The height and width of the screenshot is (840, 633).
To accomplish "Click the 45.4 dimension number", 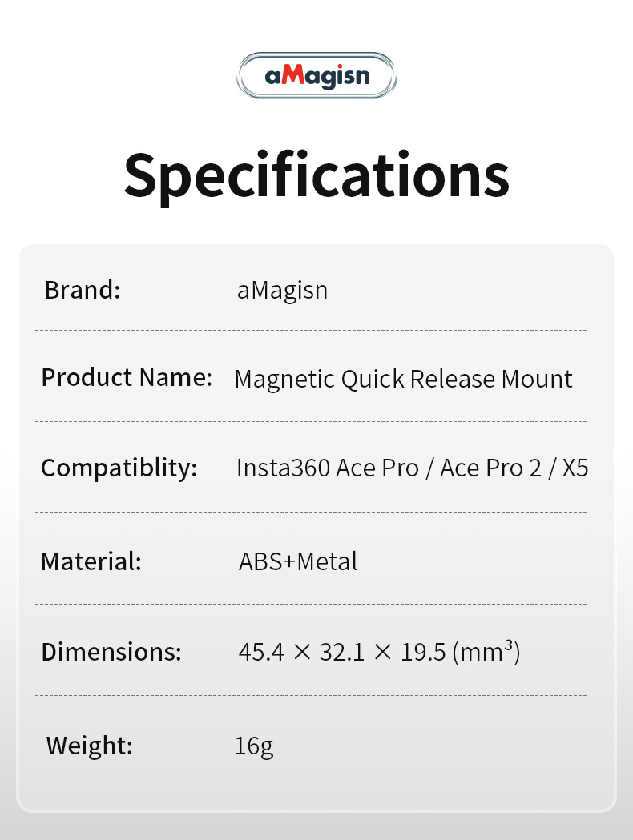I will click(261, 653).
